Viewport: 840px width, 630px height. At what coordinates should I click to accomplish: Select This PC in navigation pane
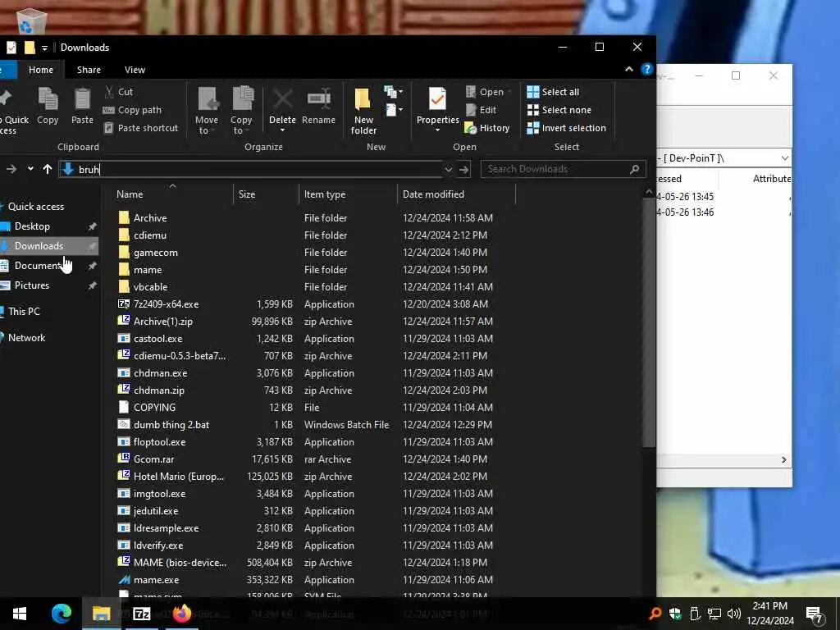[x=24, y=311]
